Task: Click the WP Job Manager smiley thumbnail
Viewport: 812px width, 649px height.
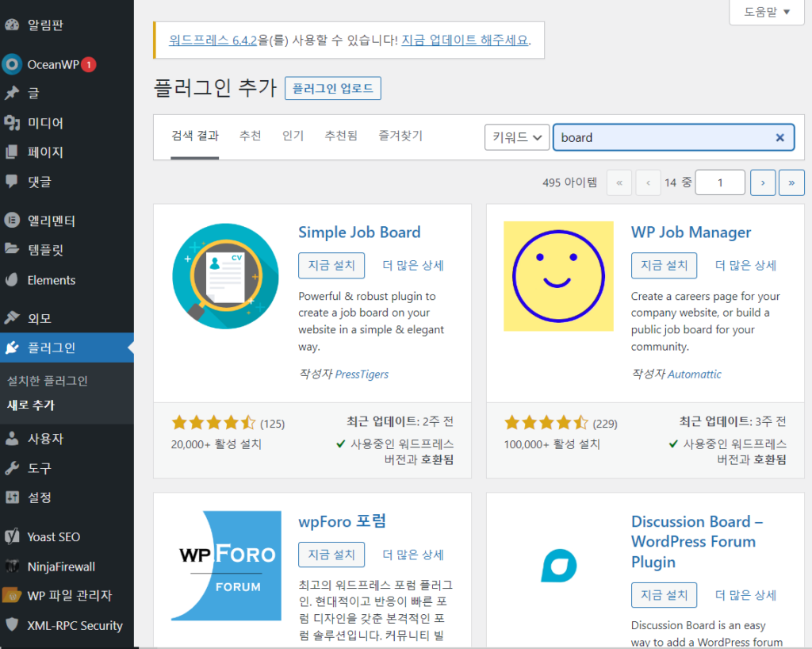Action: pyautogui.click(x=558, y=276)
